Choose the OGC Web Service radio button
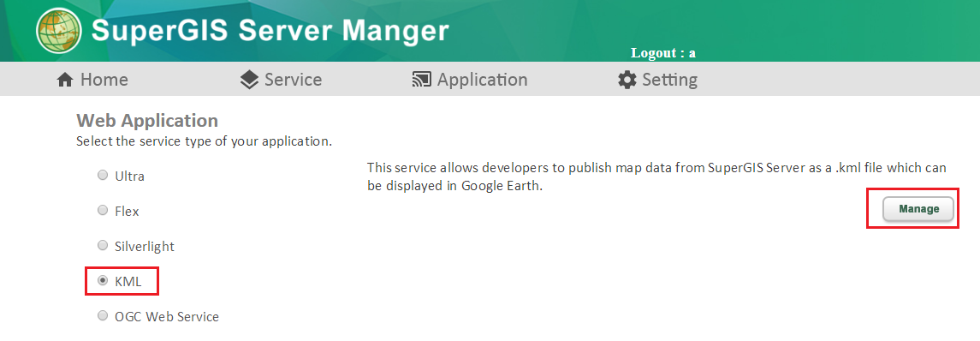 click(x=103, y=316)
